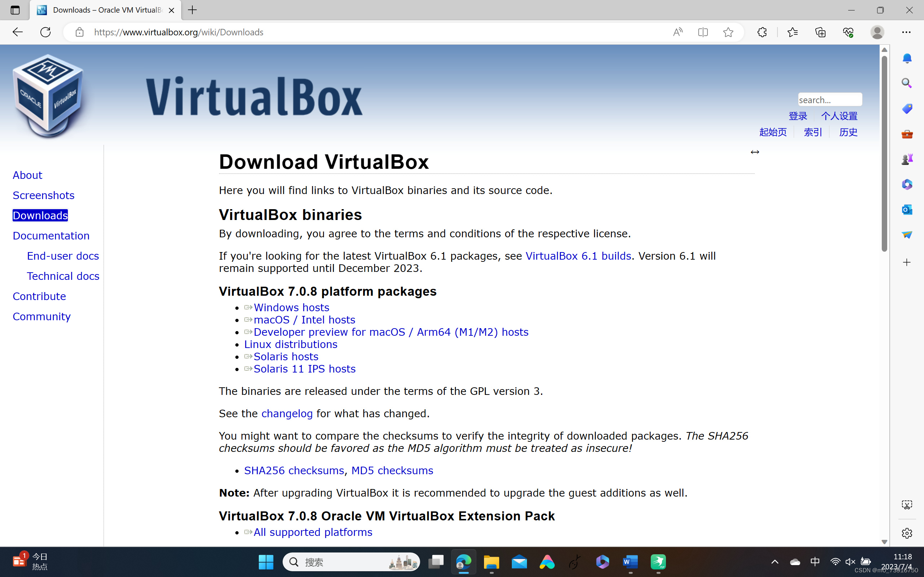
Task: Open SHA256 checksums link
Action: tap(293, 470)
